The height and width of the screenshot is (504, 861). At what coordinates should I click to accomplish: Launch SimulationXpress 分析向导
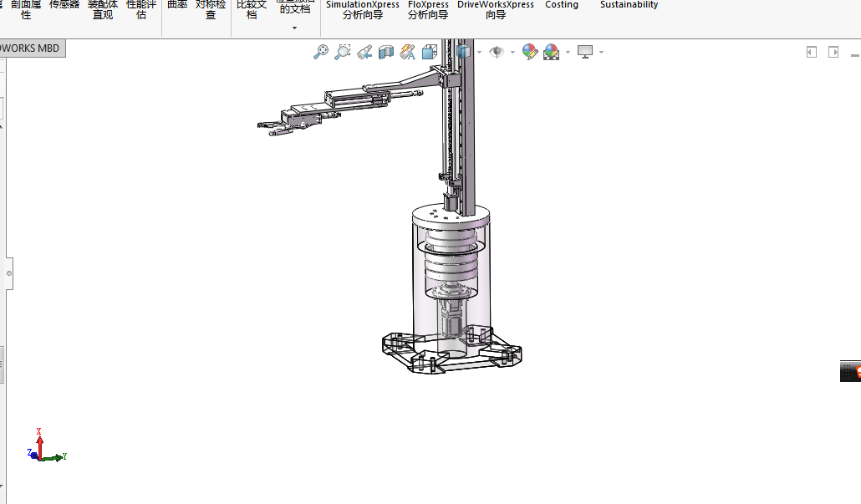point(363,10)
